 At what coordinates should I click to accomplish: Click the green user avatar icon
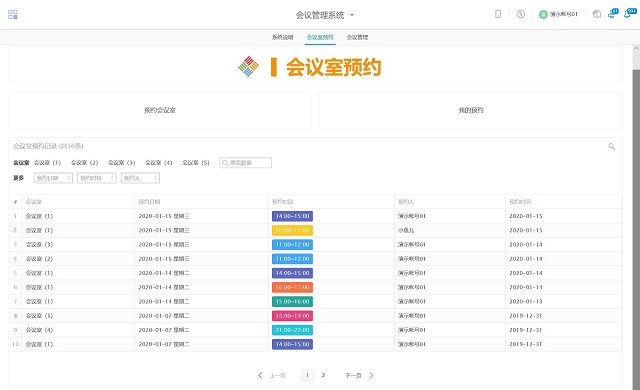[x=543, y=15]
